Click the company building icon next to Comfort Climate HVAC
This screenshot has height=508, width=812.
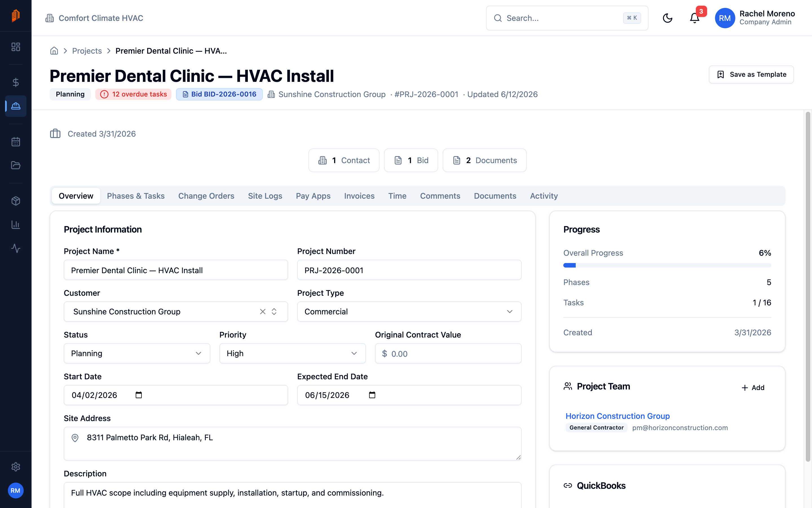(50, 18)
